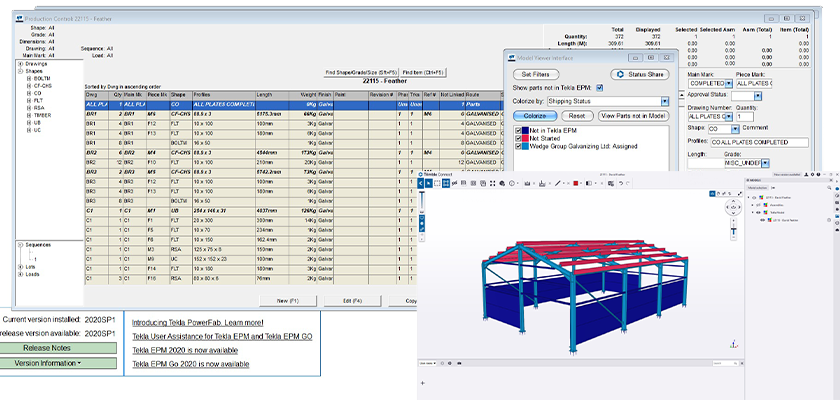This screenshot has height=400, width=840.
Task: Click the red color tool in viewer toolbar
Action: [x=577, y=183]
